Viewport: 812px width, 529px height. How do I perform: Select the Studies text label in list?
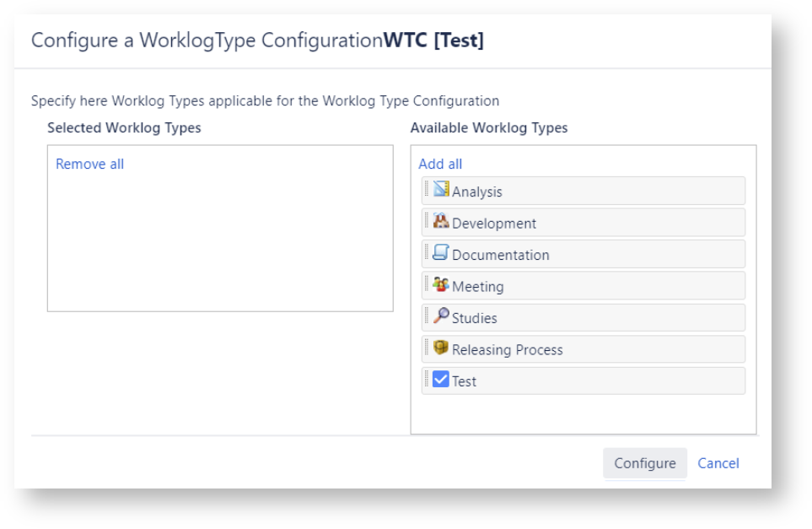click(475, 318)
